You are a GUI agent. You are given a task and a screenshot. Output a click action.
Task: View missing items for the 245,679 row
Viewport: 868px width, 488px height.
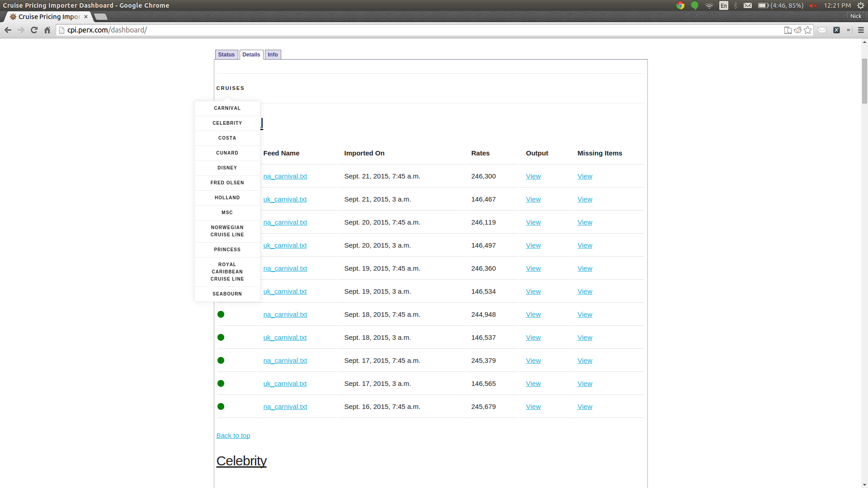(585, 407)
